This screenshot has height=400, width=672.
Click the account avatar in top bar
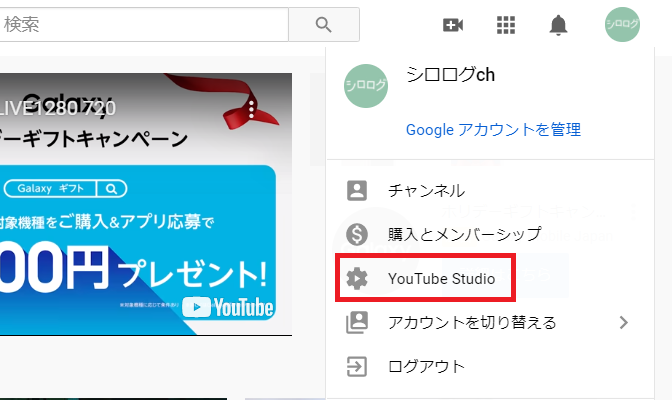click(x=622, y=24)
